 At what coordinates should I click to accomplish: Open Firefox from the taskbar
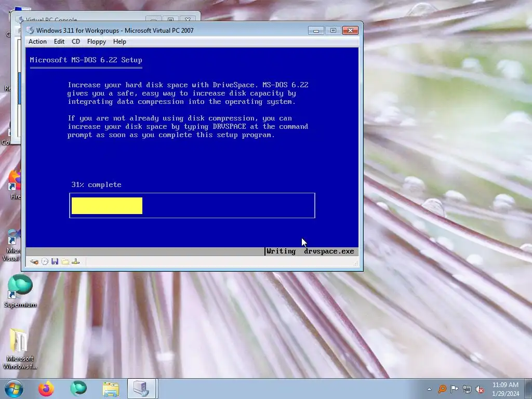tap(46, 389)
